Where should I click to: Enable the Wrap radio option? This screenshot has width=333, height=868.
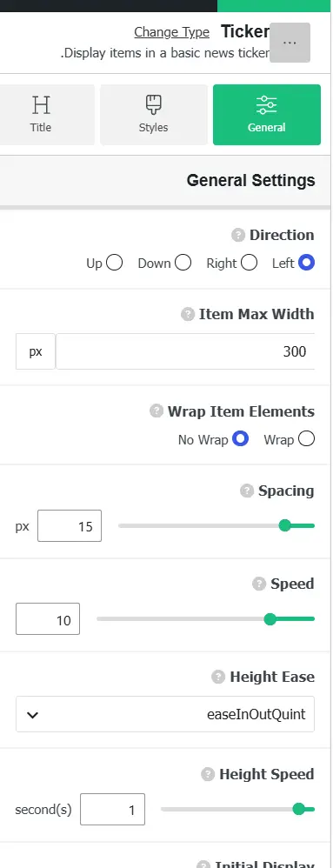coord(306,439)
